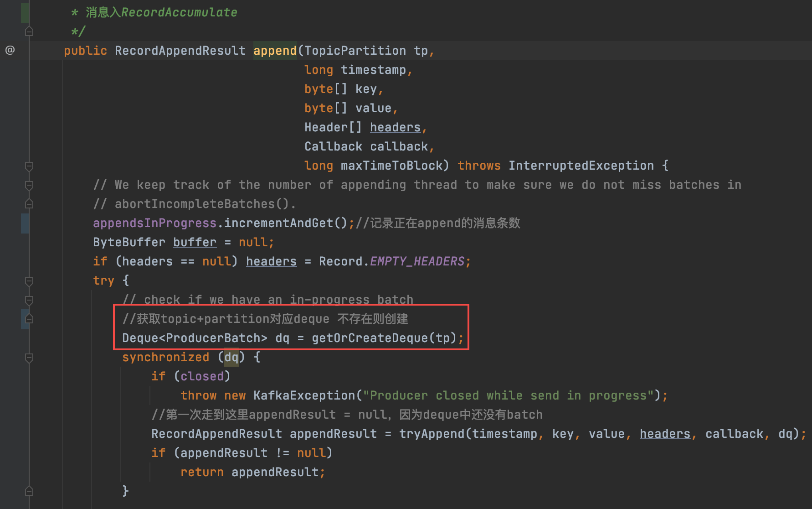Click the public keyword of append method
The width and height of the screenshot is (812, 509).
click(85, 51)
